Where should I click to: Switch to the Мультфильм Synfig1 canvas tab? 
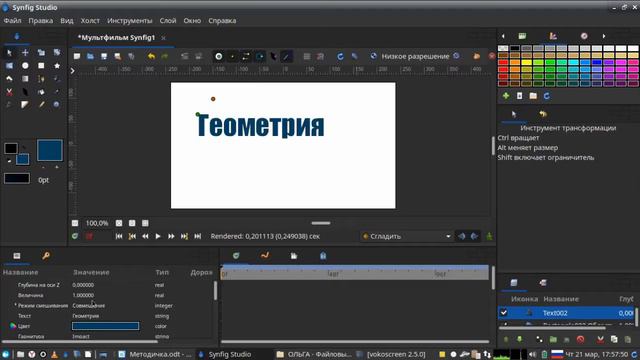[116, 38]
